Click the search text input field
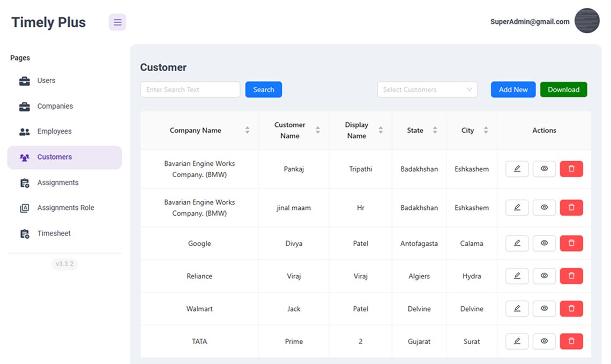611x364 pixels. (190, 89)
